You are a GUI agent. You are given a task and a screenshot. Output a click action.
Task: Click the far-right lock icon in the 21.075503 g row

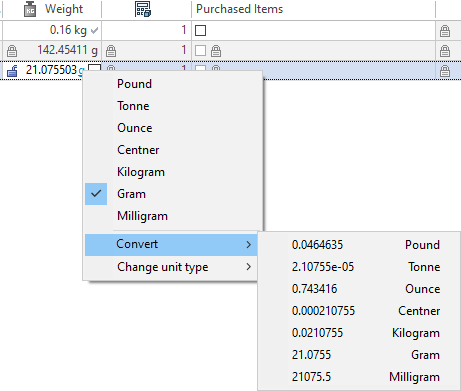[x=445, y=71]
